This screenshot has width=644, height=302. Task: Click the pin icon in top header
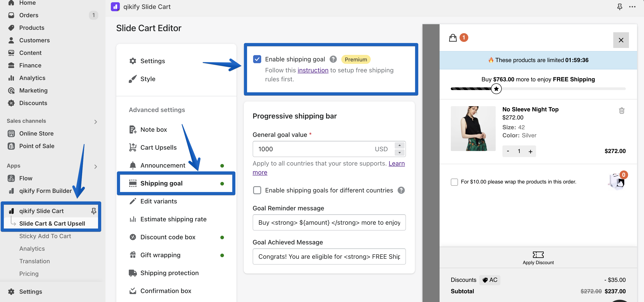pyautogui.click(x=620, y=7)
